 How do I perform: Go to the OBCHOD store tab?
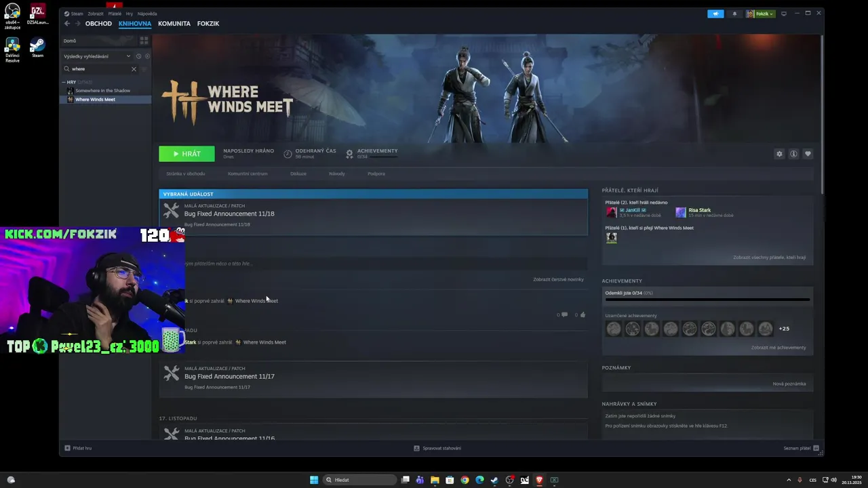(98, 24)
